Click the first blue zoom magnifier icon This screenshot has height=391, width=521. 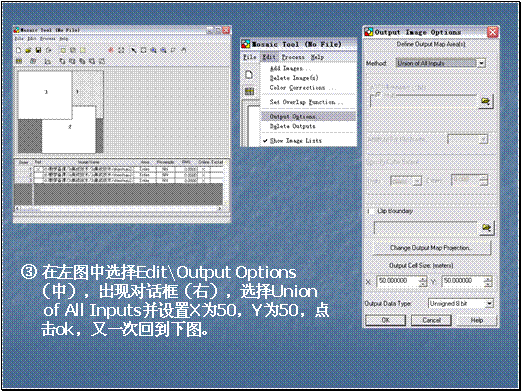(154, 50)
